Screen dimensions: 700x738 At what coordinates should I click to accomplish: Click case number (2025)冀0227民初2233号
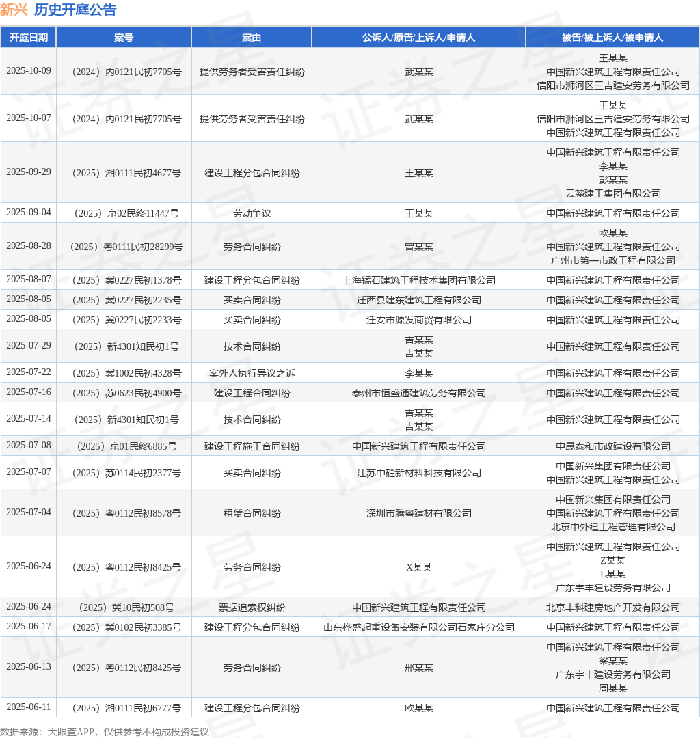(126, 320)
